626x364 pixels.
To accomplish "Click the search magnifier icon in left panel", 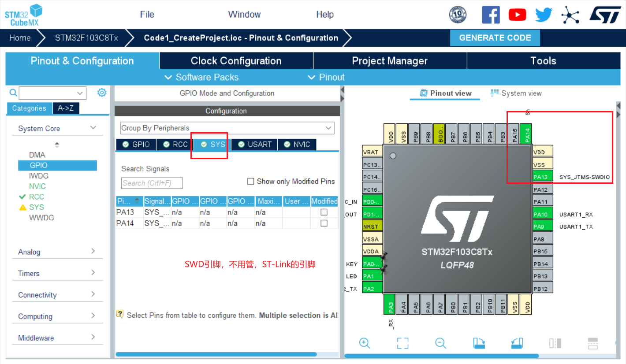I will coord(13,93).
